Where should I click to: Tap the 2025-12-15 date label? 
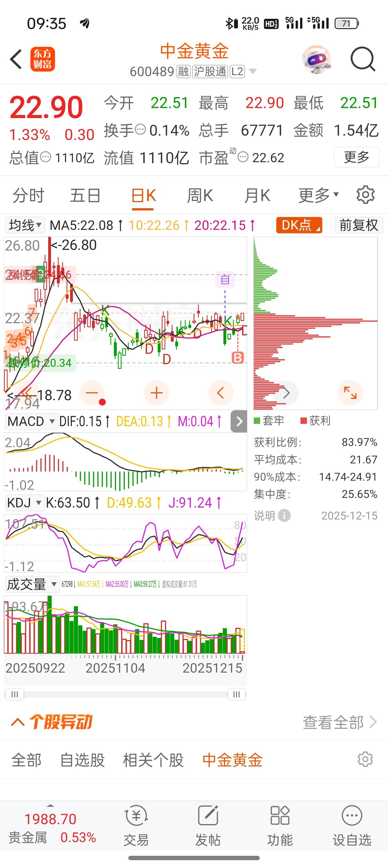349,515
